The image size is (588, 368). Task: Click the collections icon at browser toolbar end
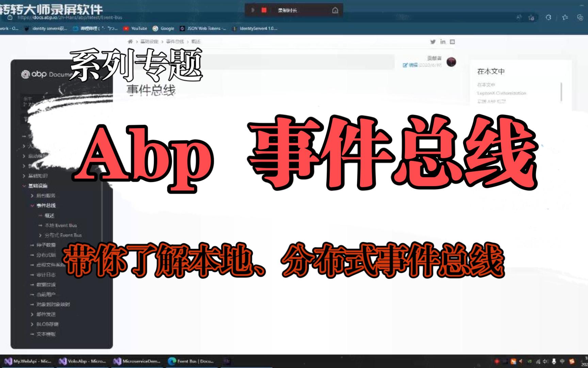pyautogui.click(x=580, y=17)
